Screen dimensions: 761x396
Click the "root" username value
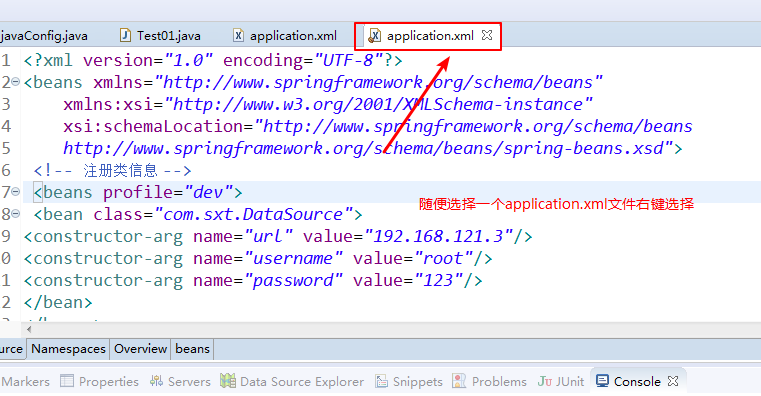click(x=444, y=258)
